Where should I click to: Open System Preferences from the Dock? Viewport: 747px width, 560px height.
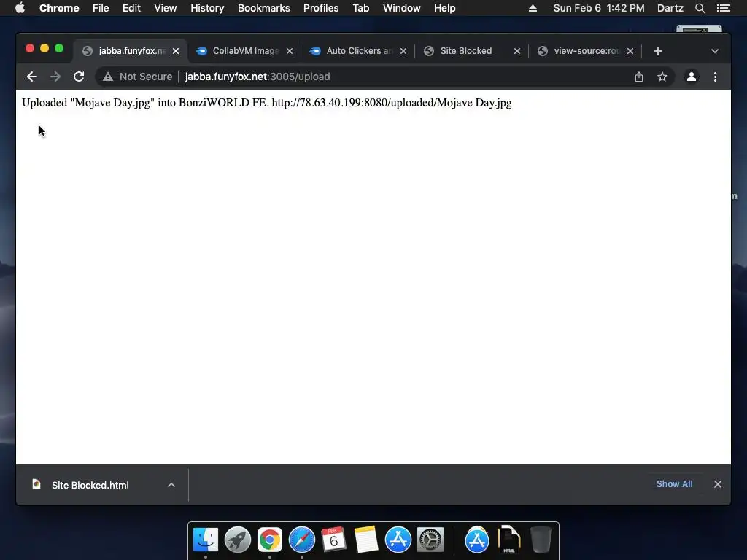coord(430,540)
